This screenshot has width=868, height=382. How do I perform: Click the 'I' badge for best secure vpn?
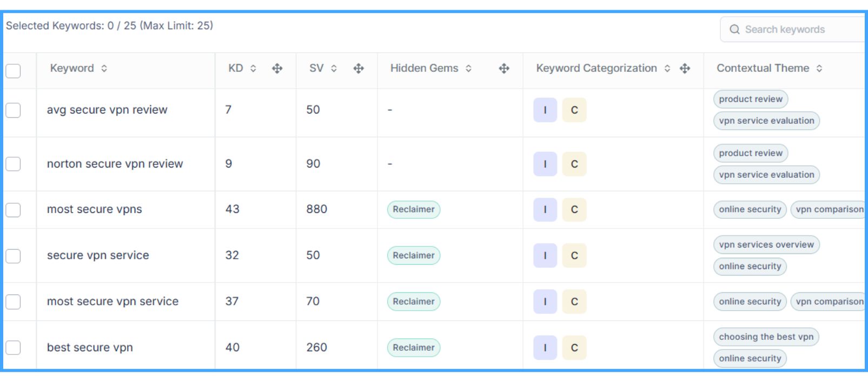pyautogui.click(x=545, y=348)
